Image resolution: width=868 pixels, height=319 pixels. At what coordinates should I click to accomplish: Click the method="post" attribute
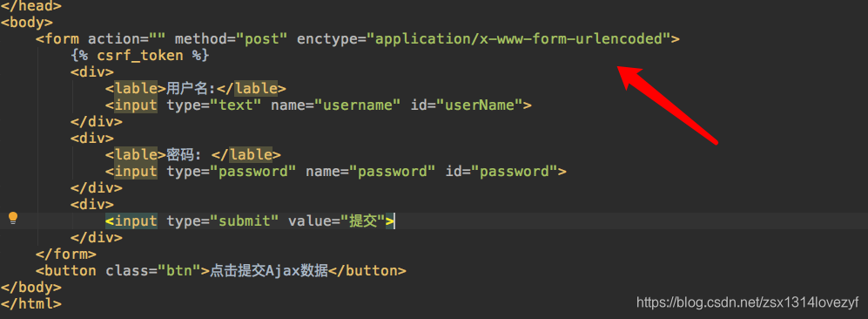(232, 38)
